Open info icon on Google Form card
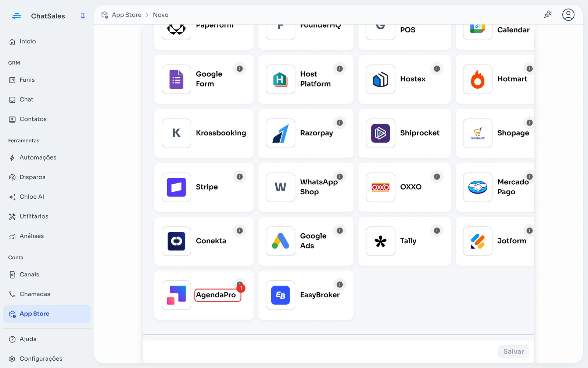 240,69
